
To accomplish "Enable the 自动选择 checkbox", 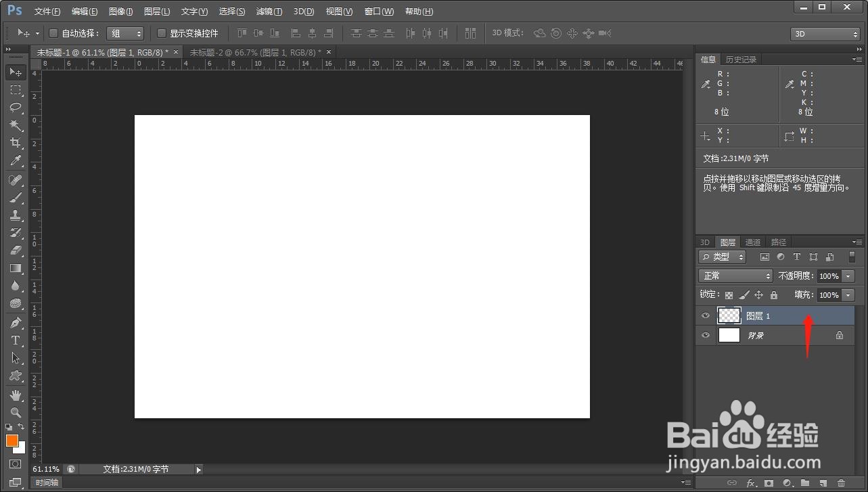I will [x=54, y=33].
